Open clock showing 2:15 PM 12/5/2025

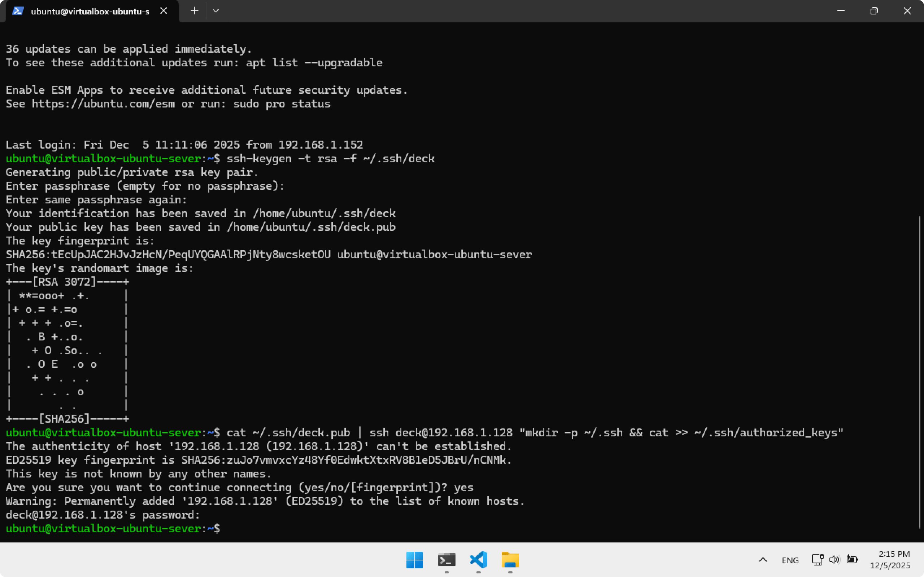click(890, 559)
